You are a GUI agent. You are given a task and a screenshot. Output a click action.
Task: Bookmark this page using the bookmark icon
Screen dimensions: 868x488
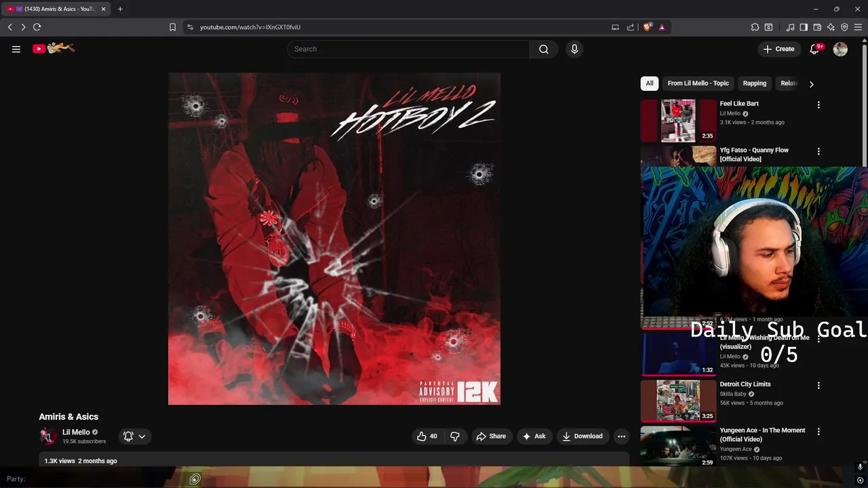pyautogui.click(x=172, y=27)
